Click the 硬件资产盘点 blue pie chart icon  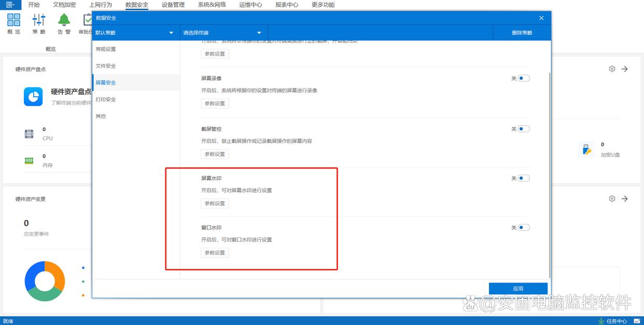pyautogui.click(x=33, y=96)
